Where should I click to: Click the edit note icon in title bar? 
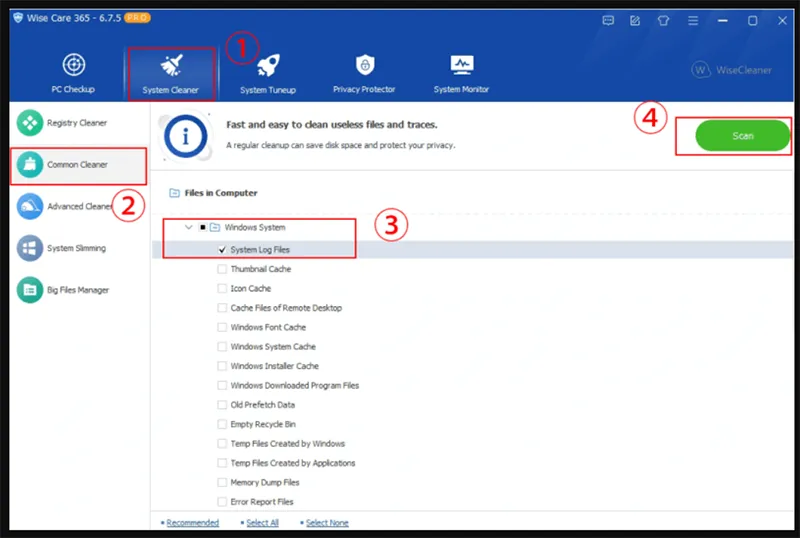[x=635, y=21]
